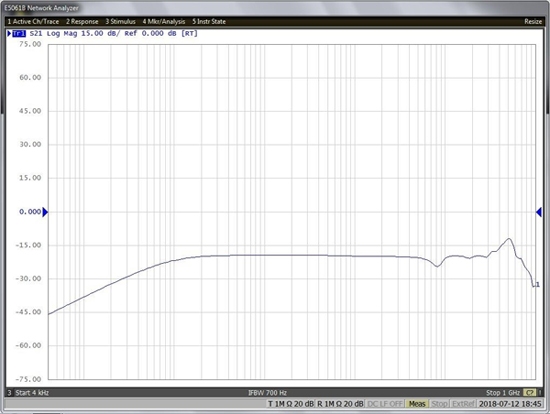Click the Stop status indicator

(x=439, y=404)
